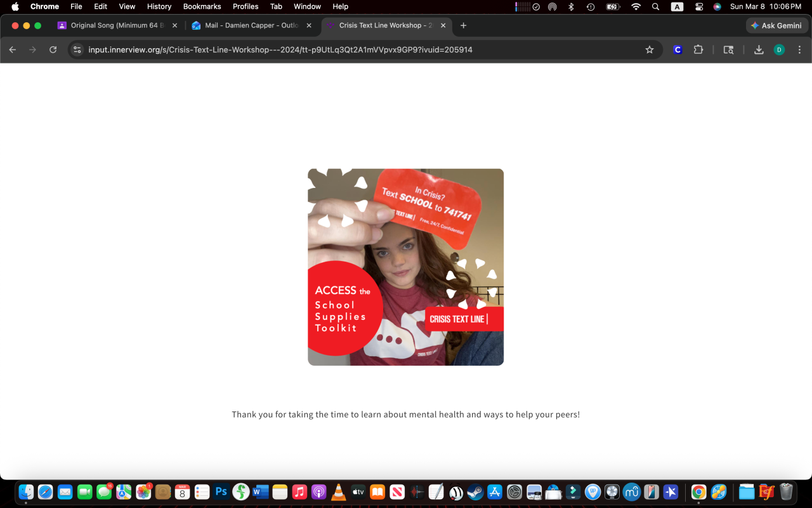Open the Profiles menu

point(246,6)
